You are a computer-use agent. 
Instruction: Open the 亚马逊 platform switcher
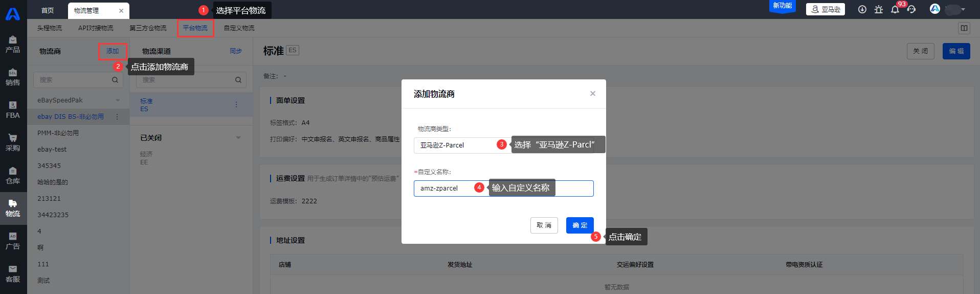826,9
